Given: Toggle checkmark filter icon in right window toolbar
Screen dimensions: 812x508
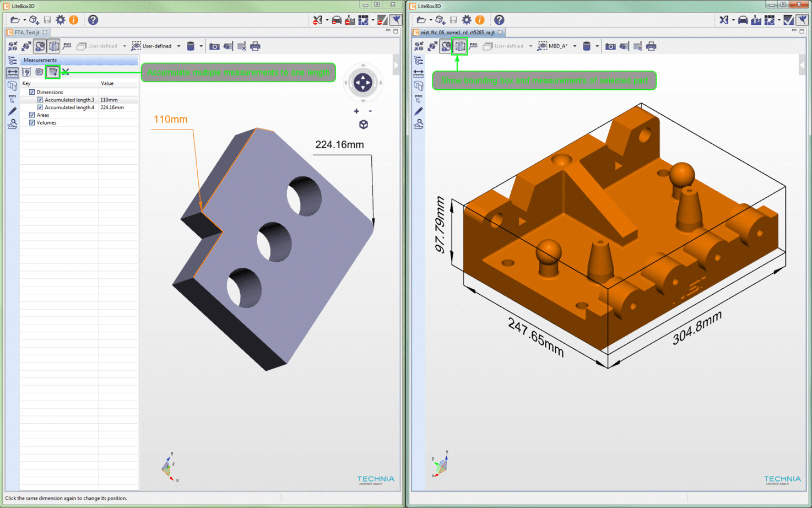Looking at the screenshot, I should 789,20.
